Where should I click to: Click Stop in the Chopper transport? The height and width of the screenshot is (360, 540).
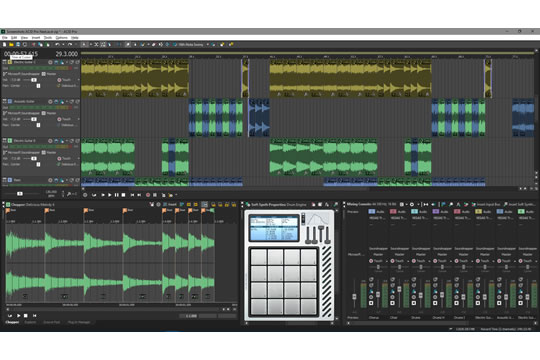coord(25,315)
